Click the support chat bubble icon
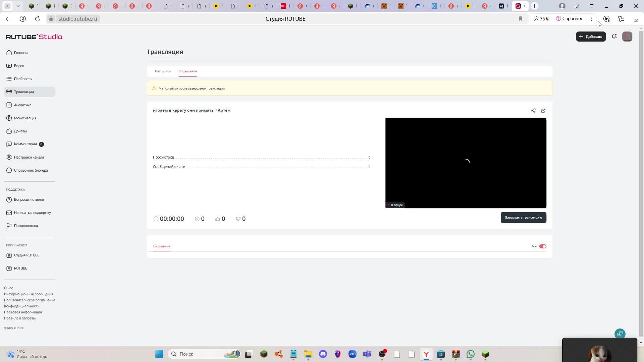This screenshot has width=644, height=362. coord(620,334)
